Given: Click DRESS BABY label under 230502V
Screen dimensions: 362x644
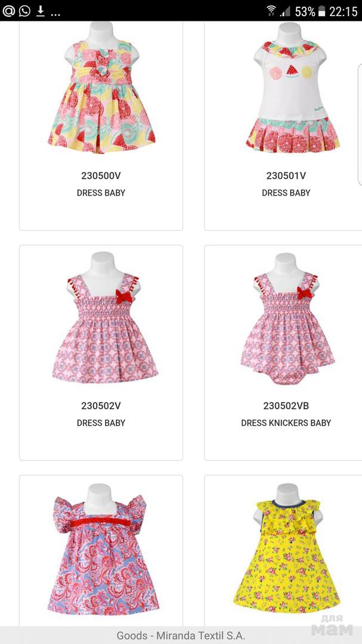Looking at the screenshot, I should [x=101, y=423].
